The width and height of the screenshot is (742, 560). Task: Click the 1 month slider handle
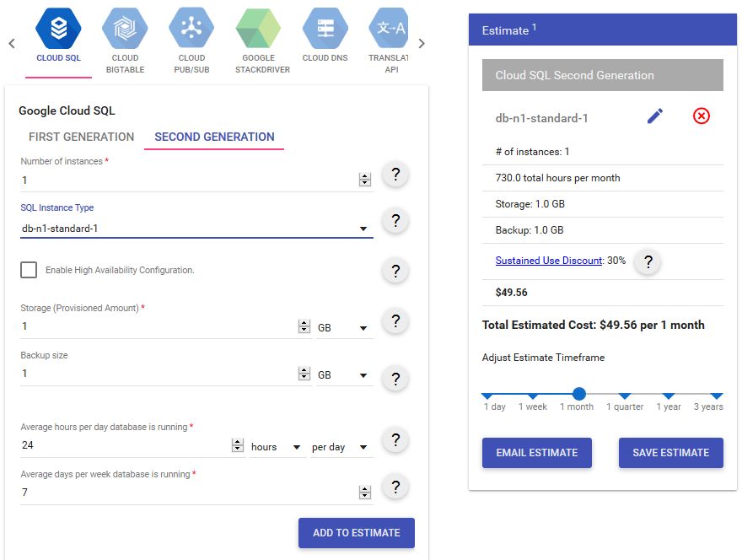pyautogui.click(x=579, y=394)
